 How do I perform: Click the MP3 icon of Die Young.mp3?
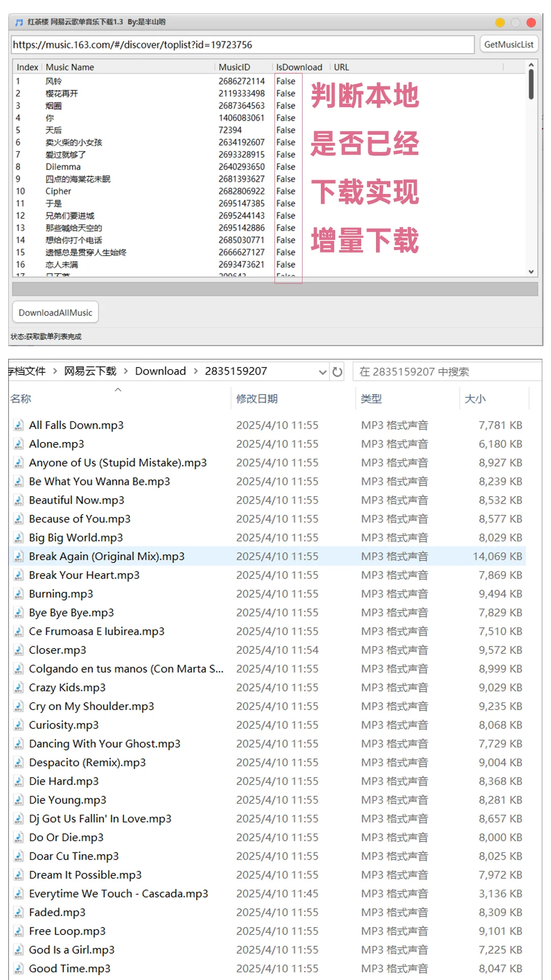(x=18, y=800)
